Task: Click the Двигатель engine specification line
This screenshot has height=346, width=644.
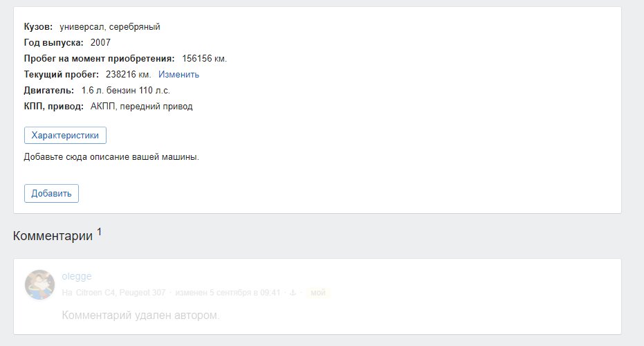Action: coord(97,91)
